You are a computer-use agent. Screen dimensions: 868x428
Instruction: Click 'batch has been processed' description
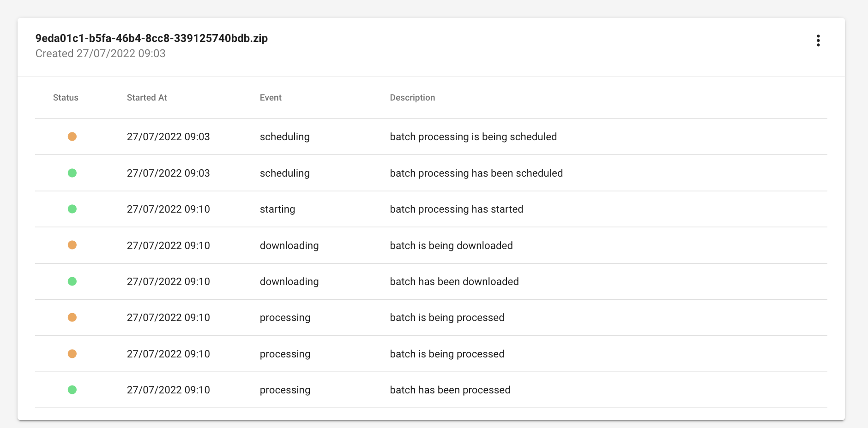point(450,390)
